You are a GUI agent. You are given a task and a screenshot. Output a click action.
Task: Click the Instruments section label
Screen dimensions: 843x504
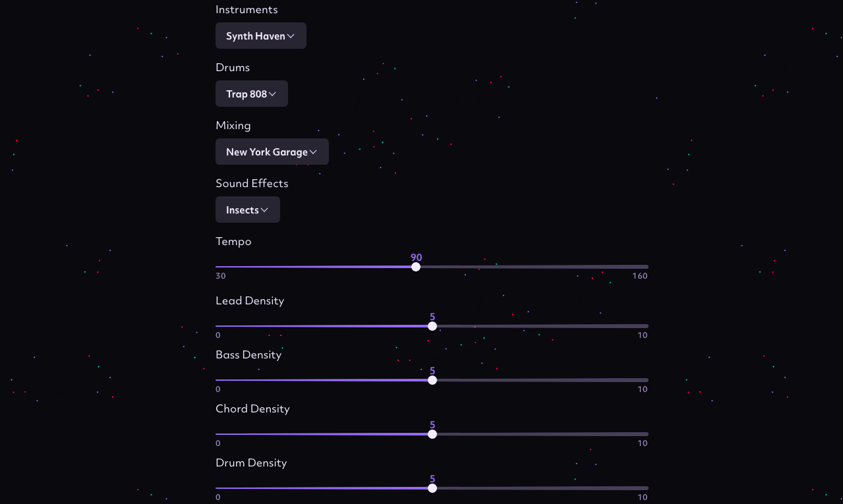247,9
